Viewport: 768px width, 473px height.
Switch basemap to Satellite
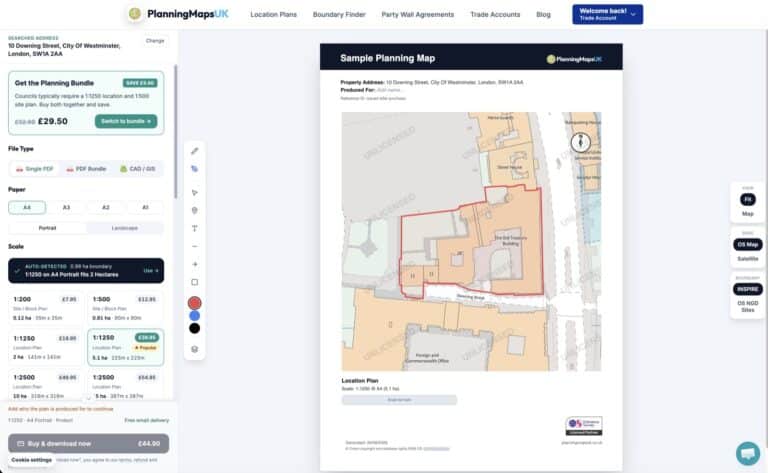747,259
